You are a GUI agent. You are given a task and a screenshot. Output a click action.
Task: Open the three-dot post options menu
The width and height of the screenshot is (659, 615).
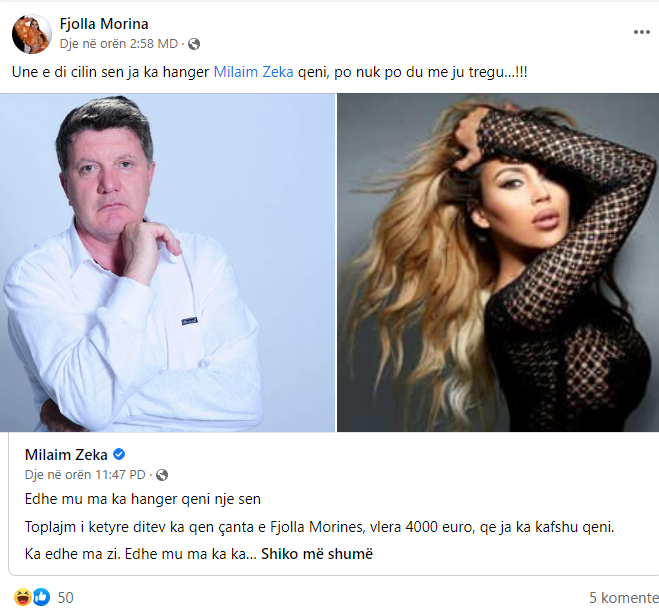pos(641,32)
